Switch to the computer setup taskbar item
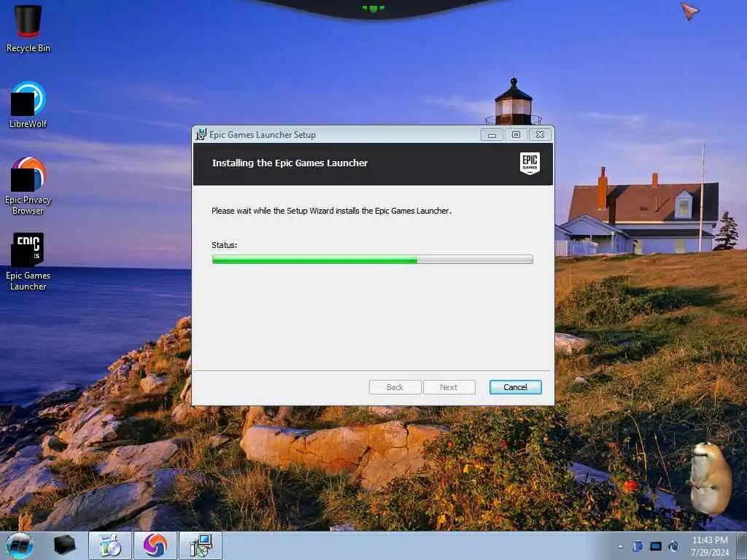 coord(201,545)
